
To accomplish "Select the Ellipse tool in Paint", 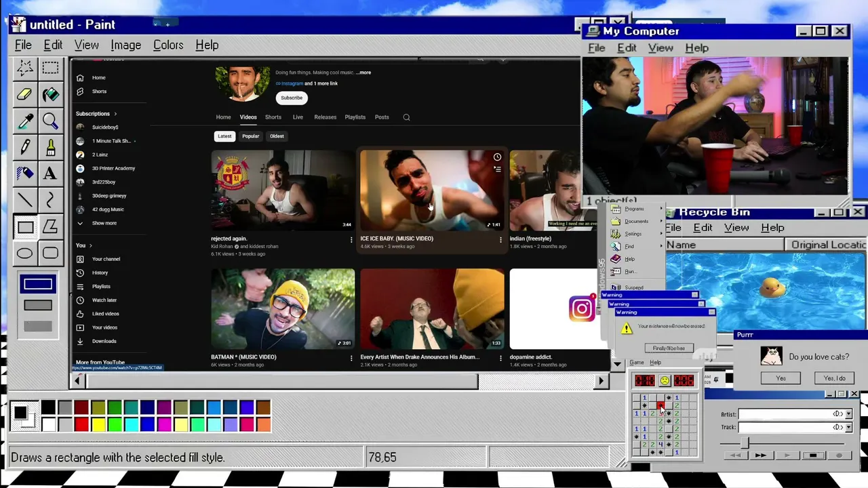I will pyautogui.click(x=25, y=253).
